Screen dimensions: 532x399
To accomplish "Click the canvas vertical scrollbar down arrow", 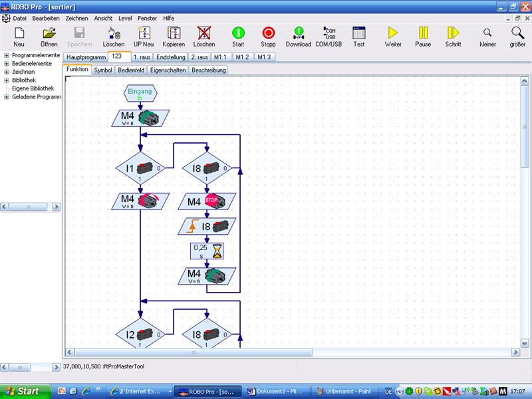I will 525,343.
